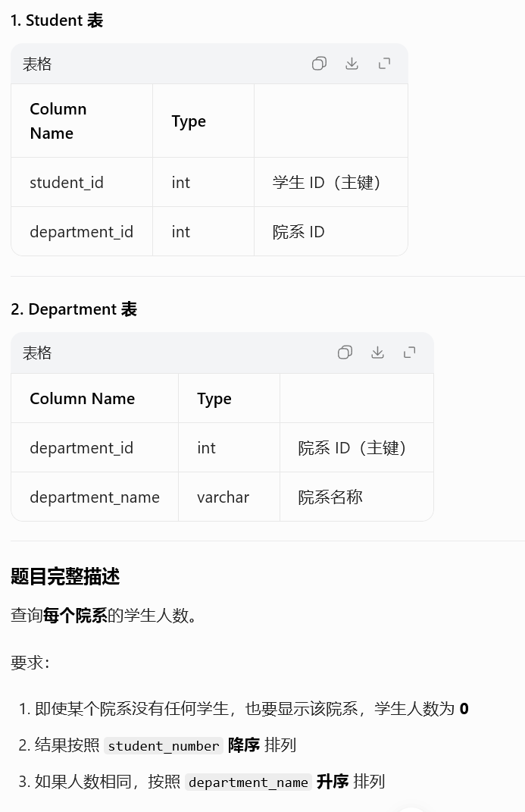Click the student_number inline code
This screenshot has height=812, width=525.
pyautogui.click(x=164, y=746)
